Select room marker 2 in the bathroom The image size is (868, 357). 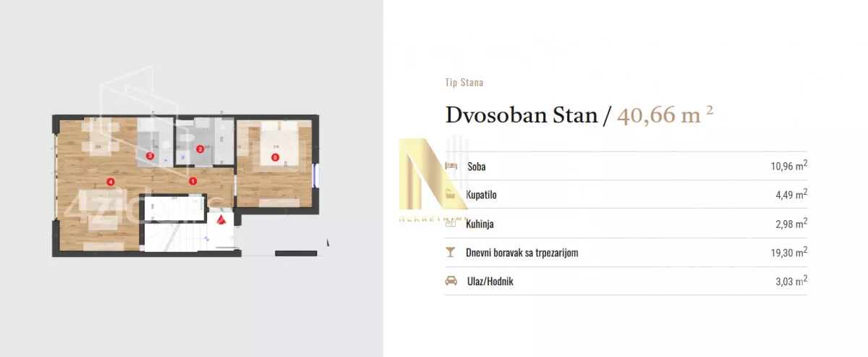(200, 149)
